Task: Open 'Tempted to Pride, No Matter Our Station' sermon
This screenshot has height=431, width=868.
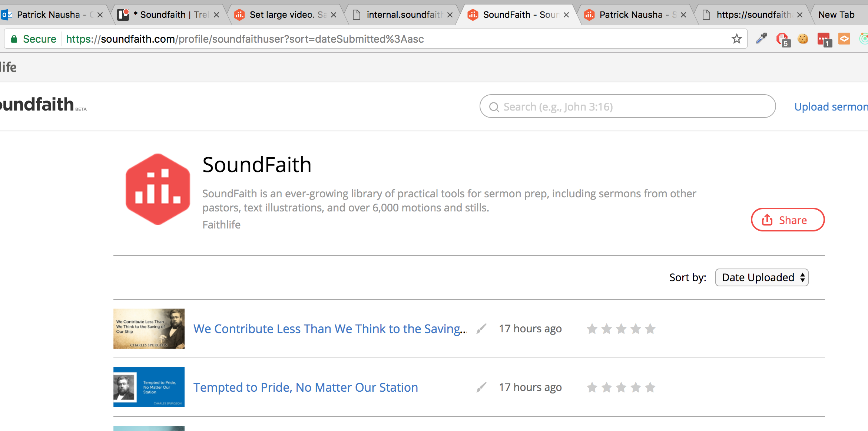Action: click(306, 387)
